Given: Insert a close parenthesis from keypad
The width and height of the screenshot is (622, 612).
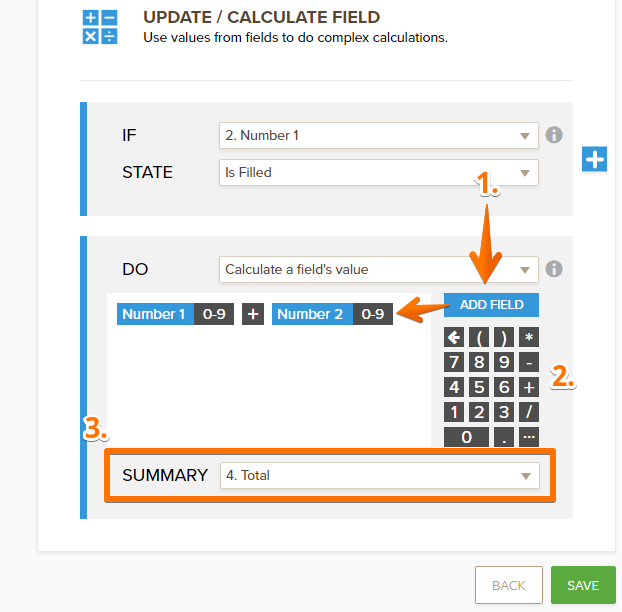Looking at the screenshot, I should point(505,337).
